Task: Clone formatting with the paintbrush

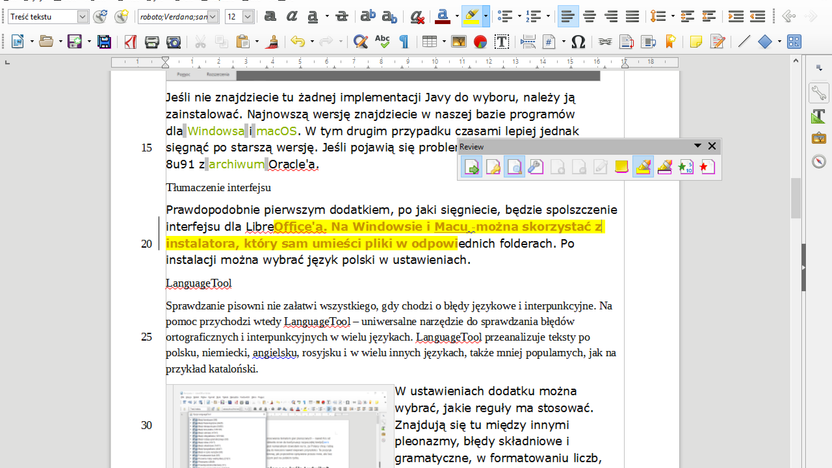Action: click(x=272, y=41)
